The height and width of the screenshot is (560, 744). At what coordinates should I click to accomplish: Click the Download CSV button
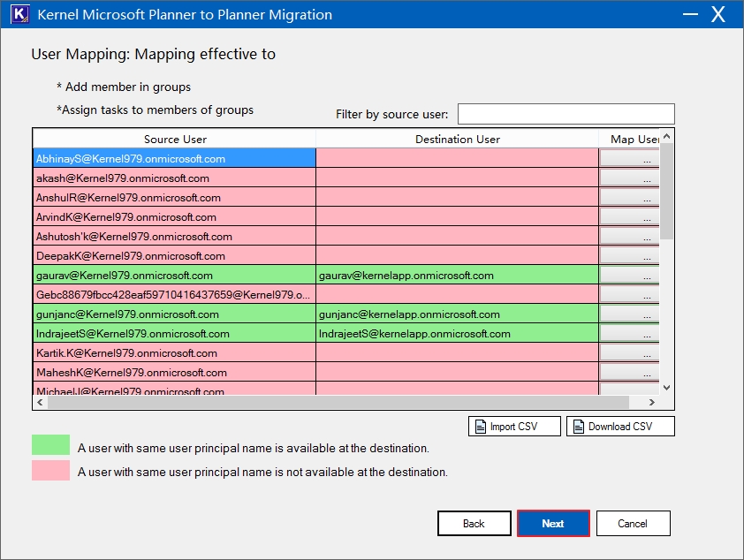(x=620, y=427)
